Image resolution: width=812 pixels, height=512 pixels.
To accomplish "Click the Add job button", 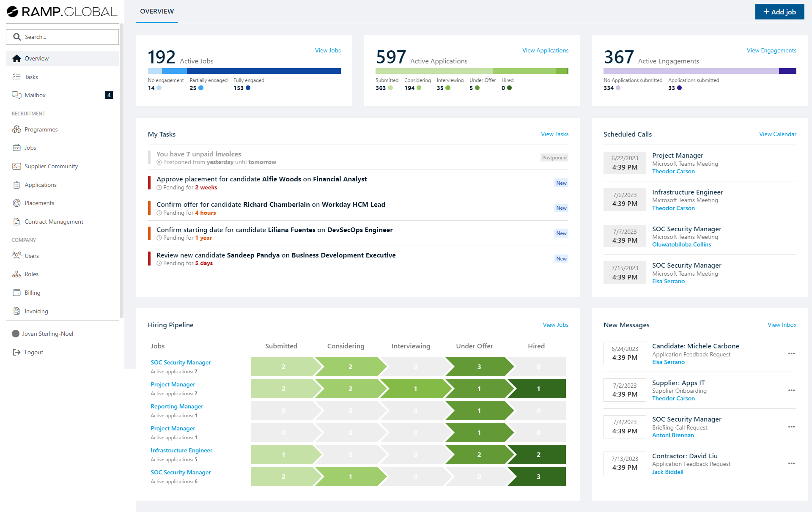I will [779, 12].
